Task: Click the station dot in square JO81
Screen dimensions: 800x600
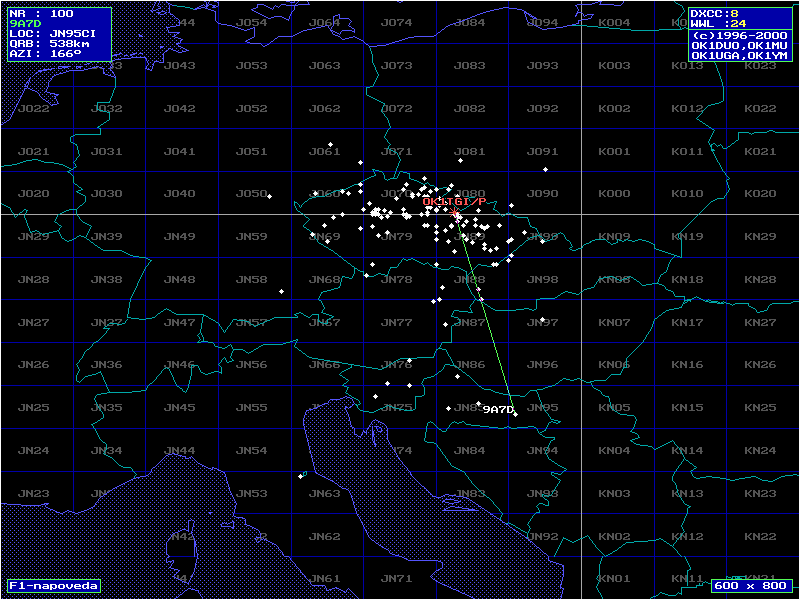Action: coord(460,160)
